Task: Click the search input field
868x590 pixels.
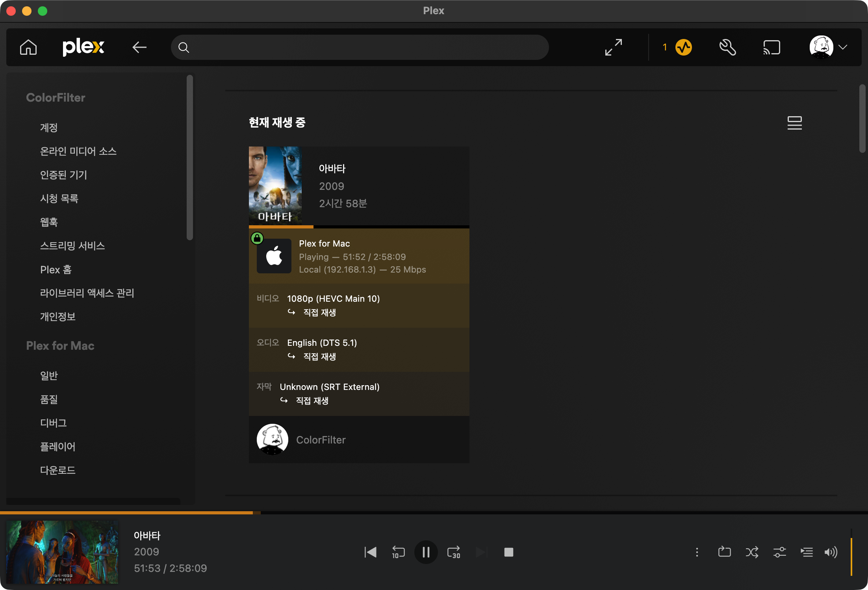Action: coord(359,47)
